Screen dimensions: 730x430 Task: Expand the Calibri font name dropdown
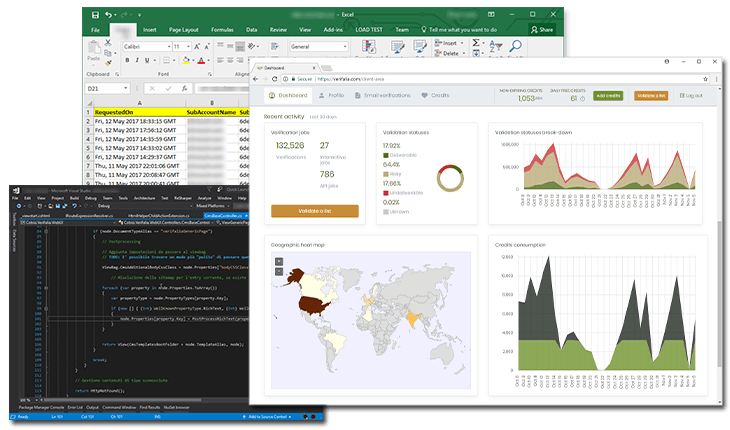pyautogui.click(x=169, y=47)
